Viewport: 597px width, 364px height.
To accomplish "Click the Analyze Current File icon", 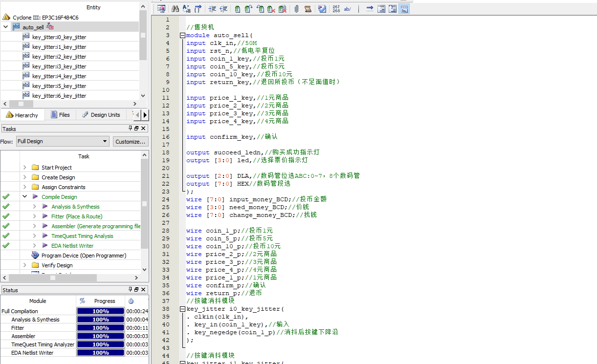I will [322, 9].
